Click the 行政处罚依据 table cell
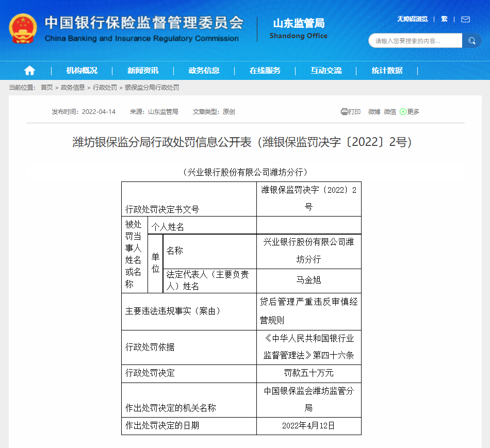This screenshot has height=448, width=490. point(189,347)
